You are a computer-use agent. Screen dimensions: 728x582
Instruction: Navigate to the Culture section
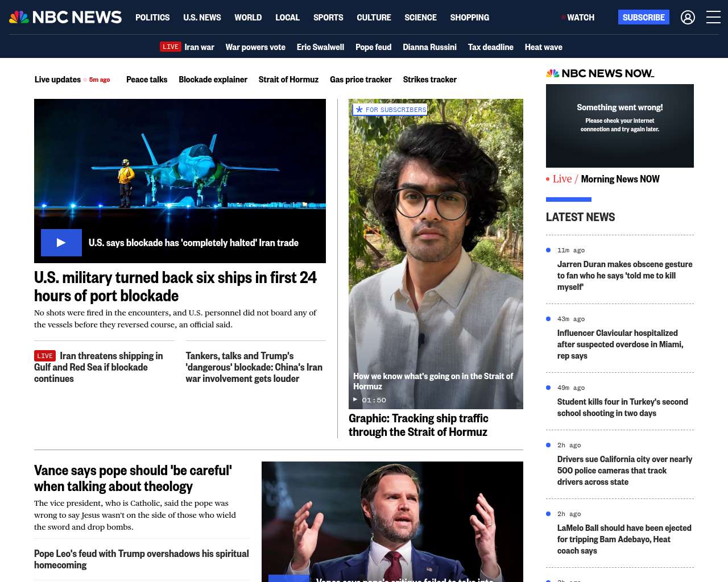tap(374, 18)
